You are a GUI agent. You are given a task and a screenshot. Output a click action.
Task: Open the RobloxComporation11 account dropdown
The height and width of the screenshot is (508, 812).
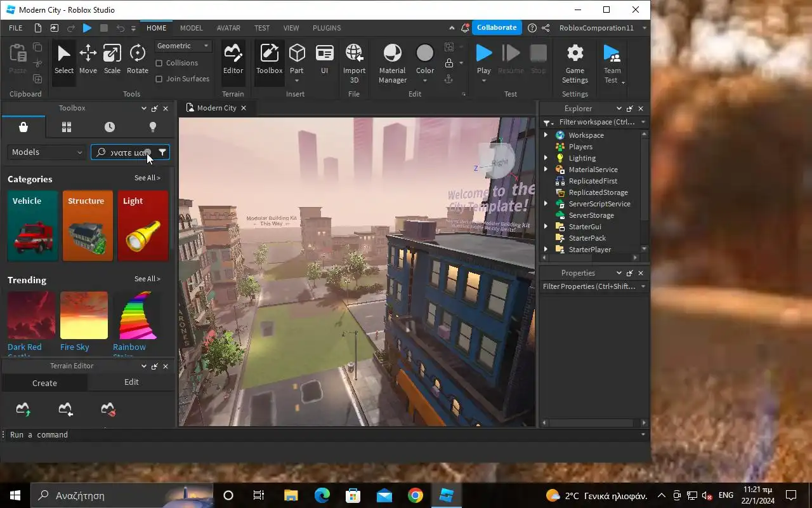point(601,28)
